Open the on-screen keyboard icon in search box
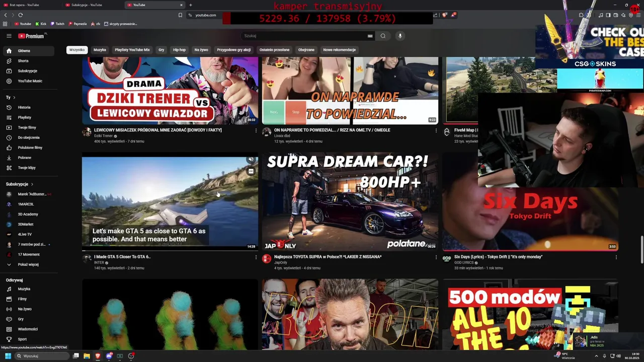The width and height of the screenshot is (644, 362). coord(370,36)
